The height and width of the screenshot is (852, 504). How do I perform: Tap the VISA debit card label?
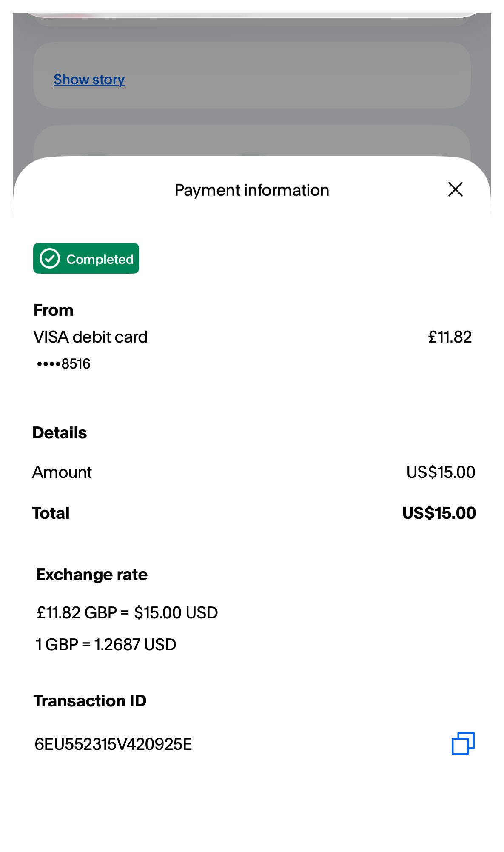[x=91, y=337]
